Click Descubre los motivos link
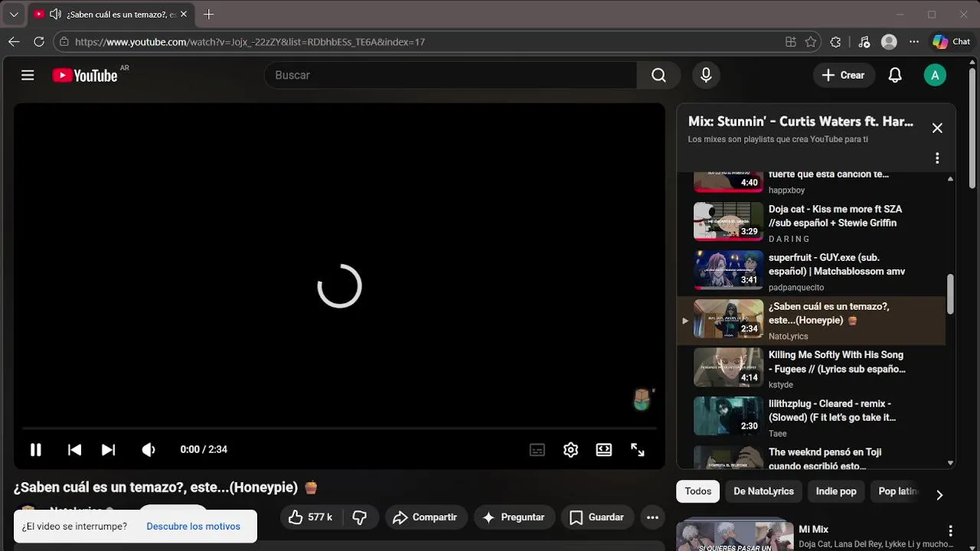Image resolution: width=980 pixels, height=551 pixels. (193, 527)
